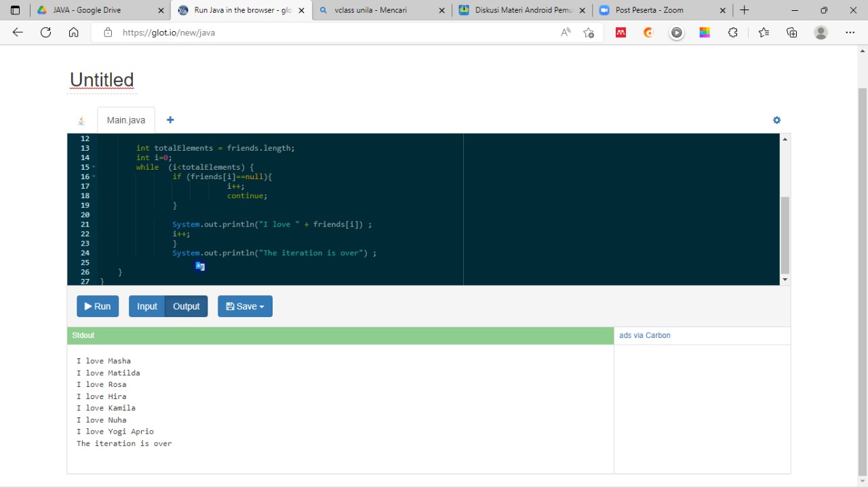Click the Java language icon tab
Screen dimensions: 868x488
click(x=81, y=121)
